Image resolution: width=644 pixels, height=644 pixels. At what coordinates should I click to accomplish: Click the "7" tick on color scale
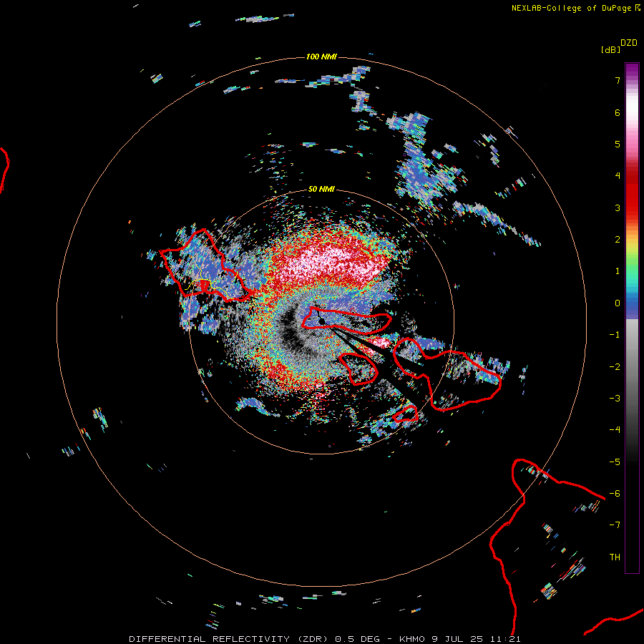618,81
